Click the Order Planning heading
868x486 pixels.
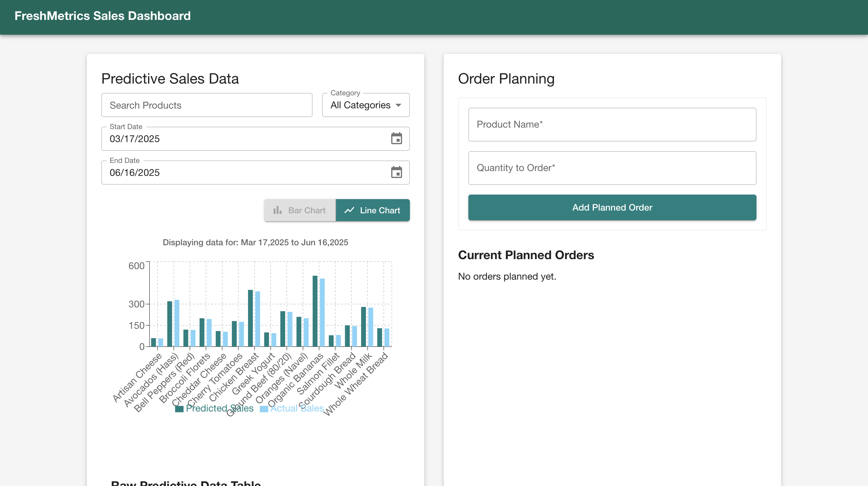(x=506, y=78)
